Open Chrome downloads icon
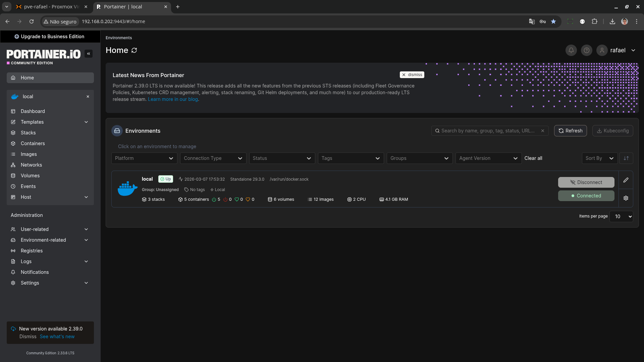Viewport: 644px width, 362px height. point(612,21)
